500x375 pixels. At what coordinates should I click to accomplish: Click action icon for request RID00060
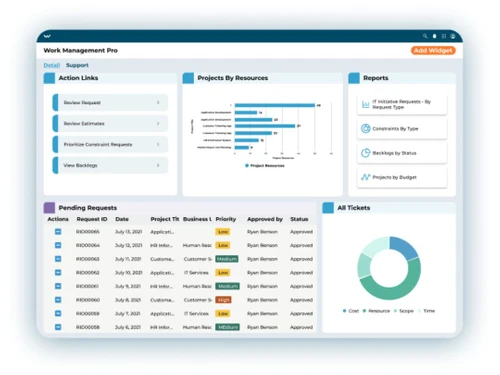point(58,300)
